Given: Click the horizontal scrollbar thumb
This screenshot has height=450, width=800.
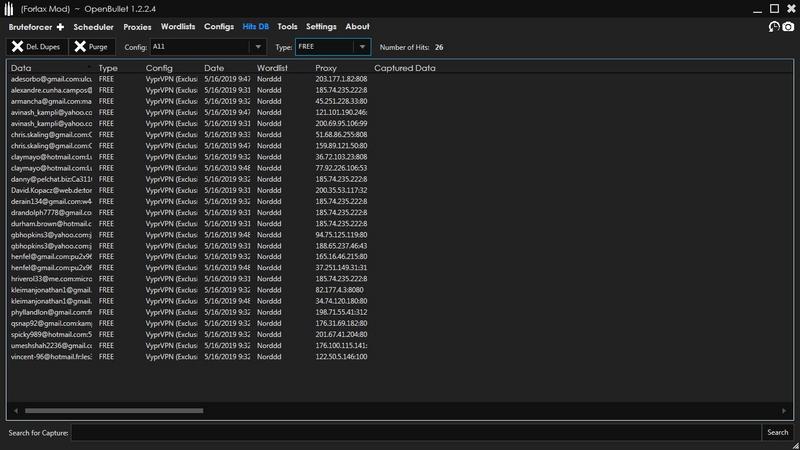Looking at the screenshot, I should click(114, 411).
